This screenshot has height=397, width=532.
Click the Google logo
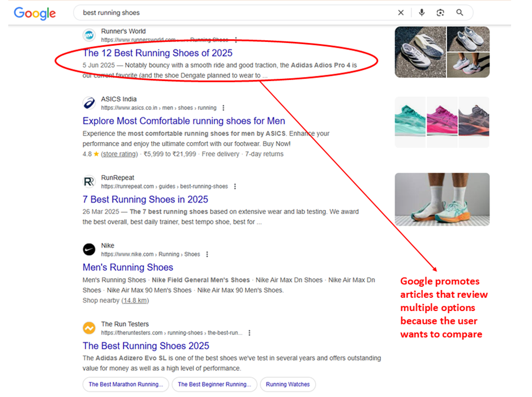point(35,13)
